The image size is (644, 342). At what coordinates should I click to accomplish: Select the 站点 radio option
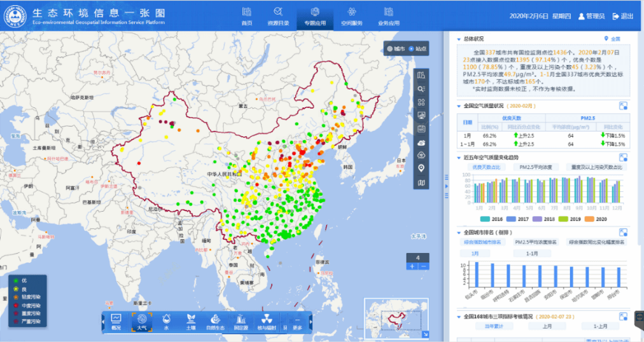(411, 48)
